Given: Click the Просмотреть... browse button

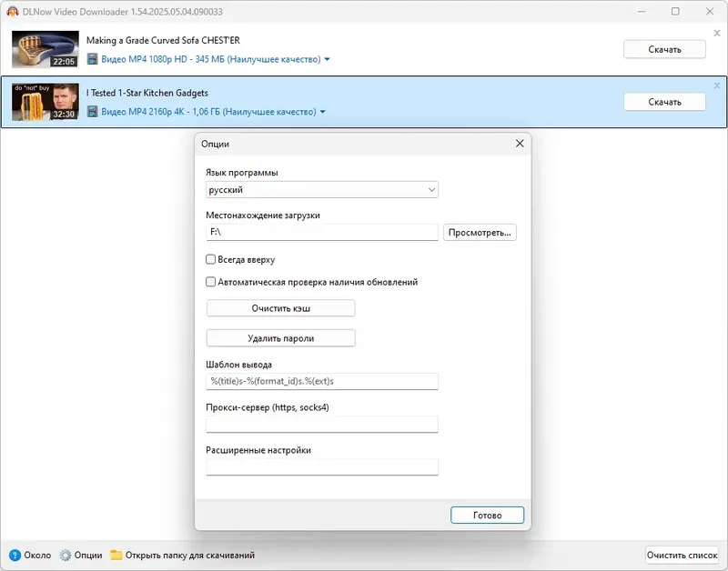Looking at the screenshot, I should pyautogui.click(x=480, y=233).
